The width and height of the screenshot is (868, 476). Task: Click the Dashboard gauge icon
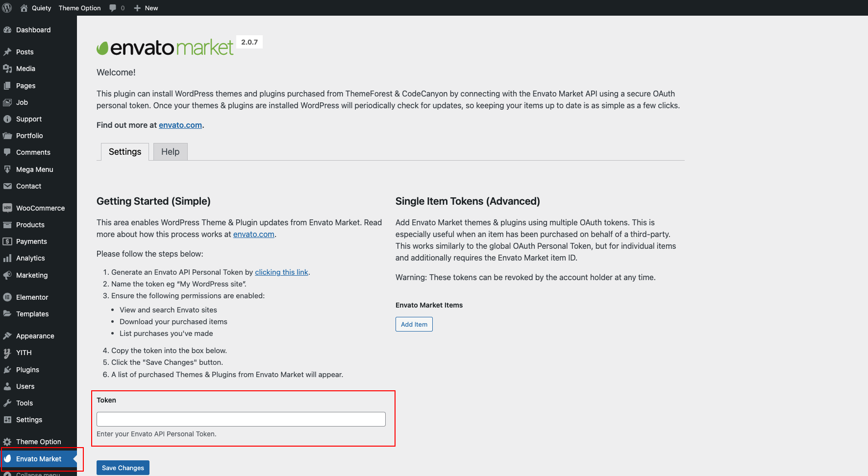(x=7, y=30)
